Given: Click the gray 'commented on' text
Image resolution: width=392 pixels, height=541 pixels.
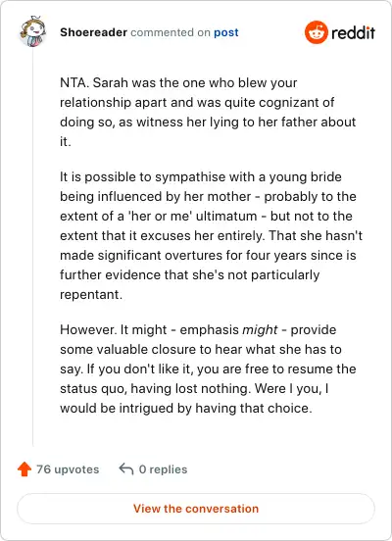Looking at the screenshot, I should [x=171, y=32].
